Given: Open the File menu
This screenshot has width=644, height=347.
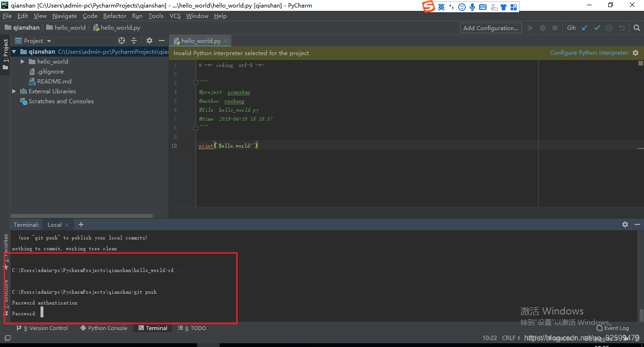Looking at the screenshot, I should coord(7,16).
